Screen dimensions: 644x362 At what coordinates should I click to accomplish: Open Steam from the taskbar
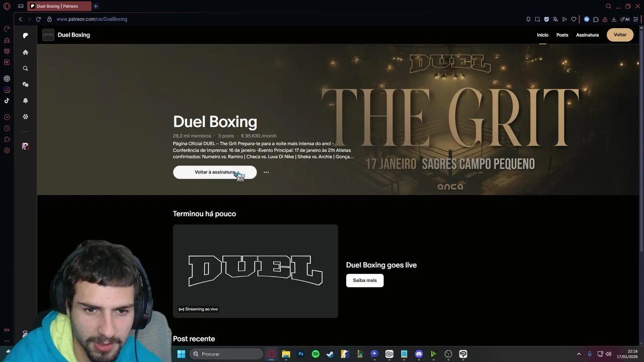coord(330,354)
